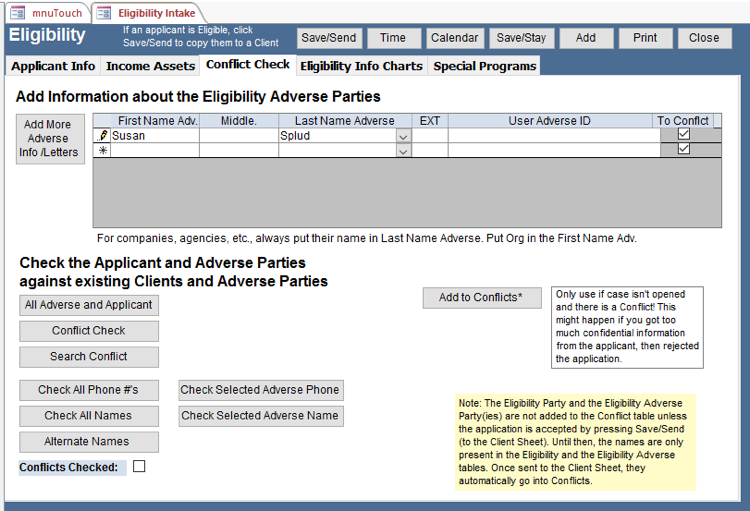
Task: Click Add to Conflicts* button
Action: 481,298
